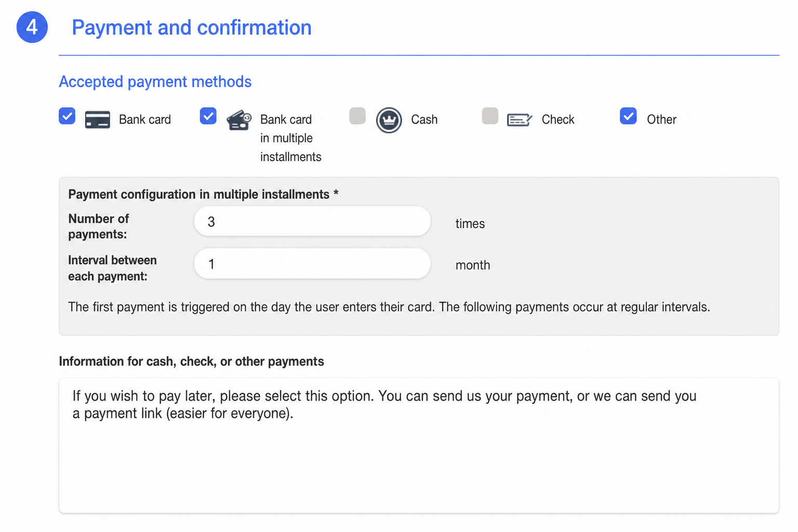This screenshot has height=532, width=798.
Task: Click the Payment and confirmation heading
Action: pos(192,28)
